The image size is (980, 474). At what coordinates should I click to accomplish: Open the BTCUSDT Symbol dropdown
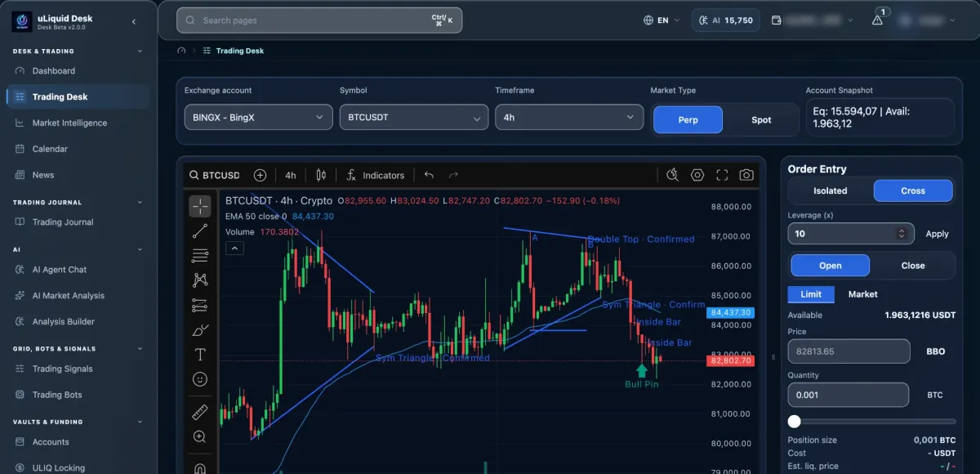click(413, 117)
